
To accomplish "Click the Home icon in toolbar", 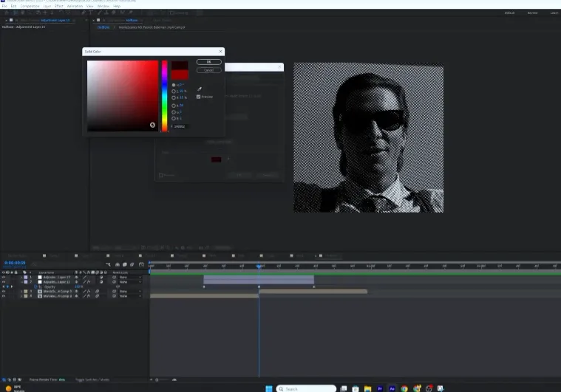I will pyautogui.click(x=7, y=13).
